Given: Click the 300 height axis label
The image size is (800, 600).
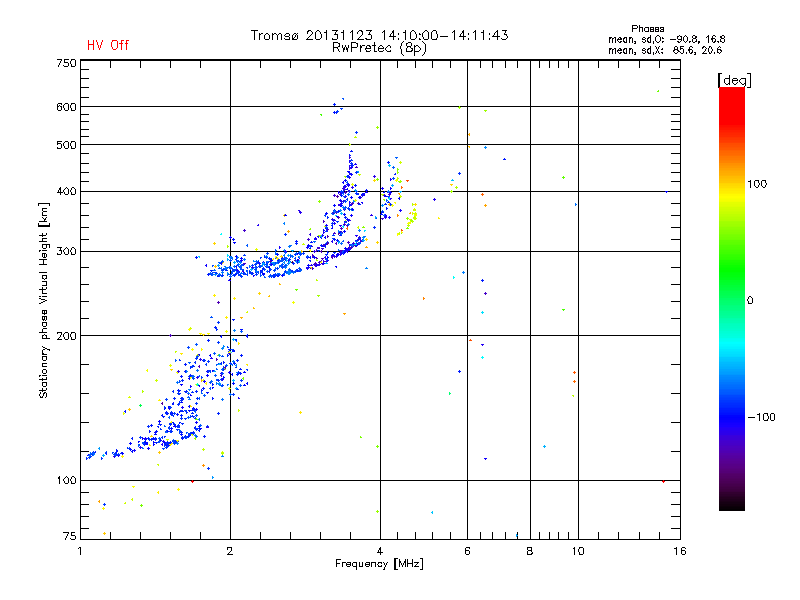Looking at the screenshot, I should 66,251.
